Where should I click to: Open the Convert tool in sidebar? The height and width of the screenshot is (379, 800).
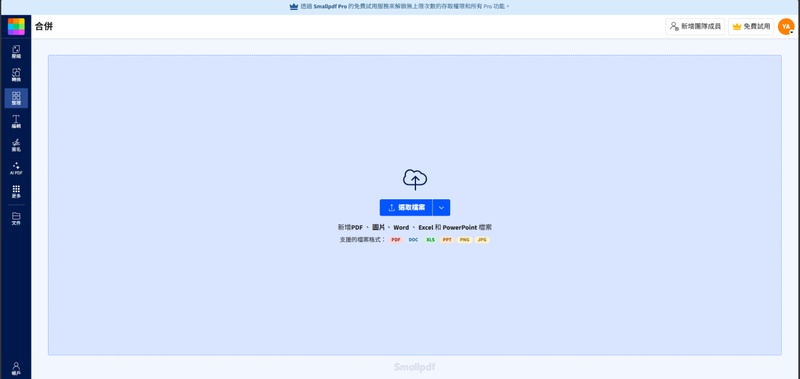16,75
